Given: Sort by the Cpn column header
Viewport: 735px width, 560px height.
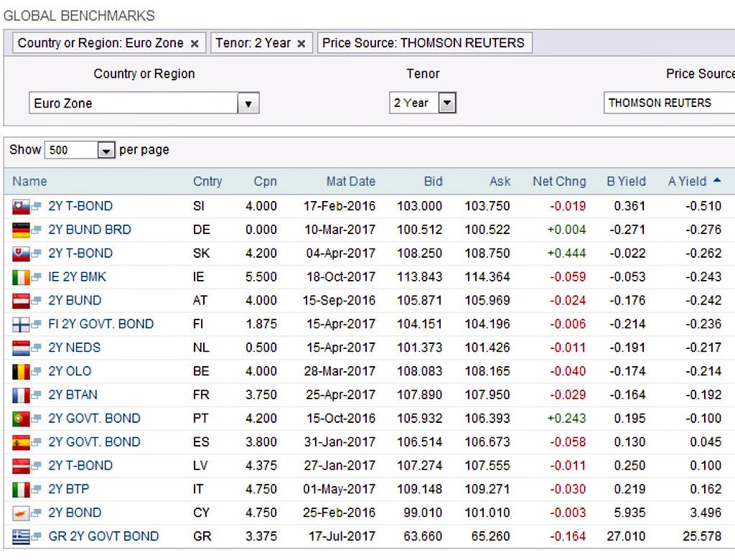Looking at the screenshot, I should [x=266, y=182].
